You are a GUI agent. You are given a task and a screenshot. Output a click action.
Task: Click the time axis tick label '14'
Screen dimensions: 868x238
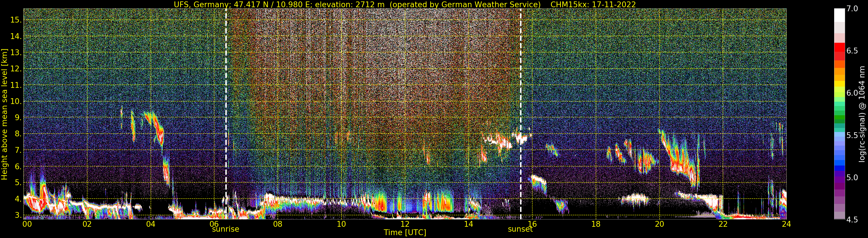(468, 224)
